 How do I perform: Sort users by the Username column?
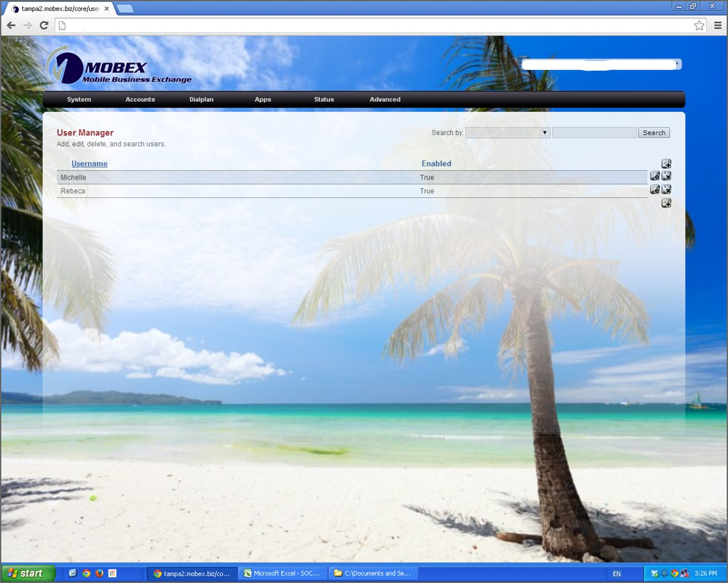[89, 164]
